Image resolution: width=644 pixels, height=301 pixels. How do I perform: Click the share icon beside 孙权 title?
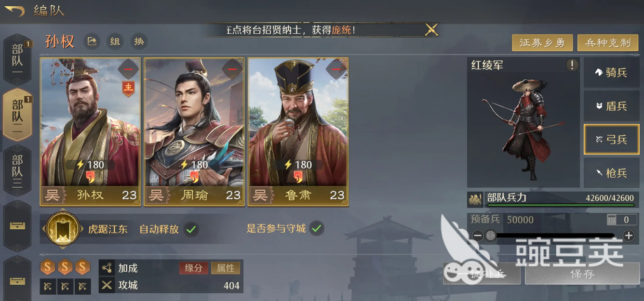pyautogui.click(x=92, y=41)
